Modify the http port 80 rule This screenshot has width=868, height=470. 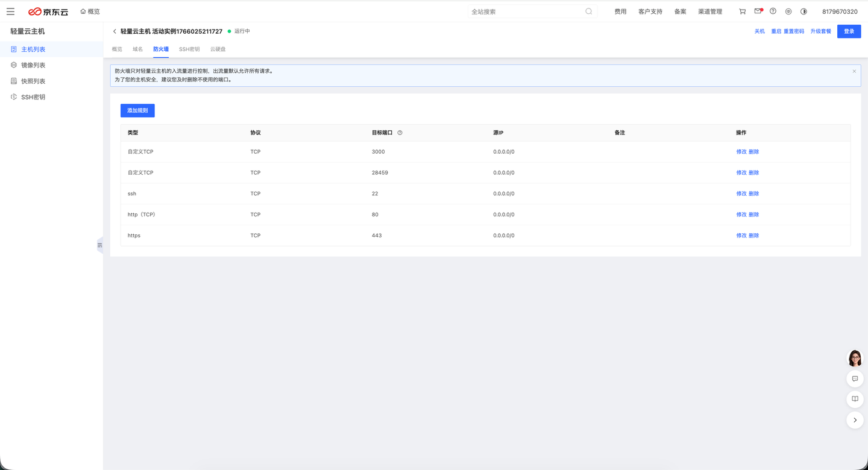tap(741, 215)
